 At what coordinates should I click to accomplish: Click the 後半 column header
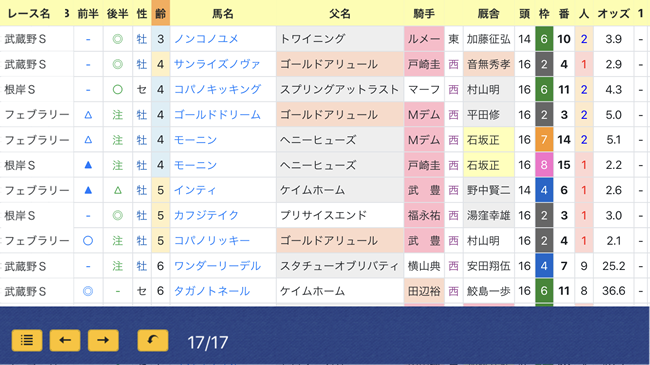coord(118,14)
